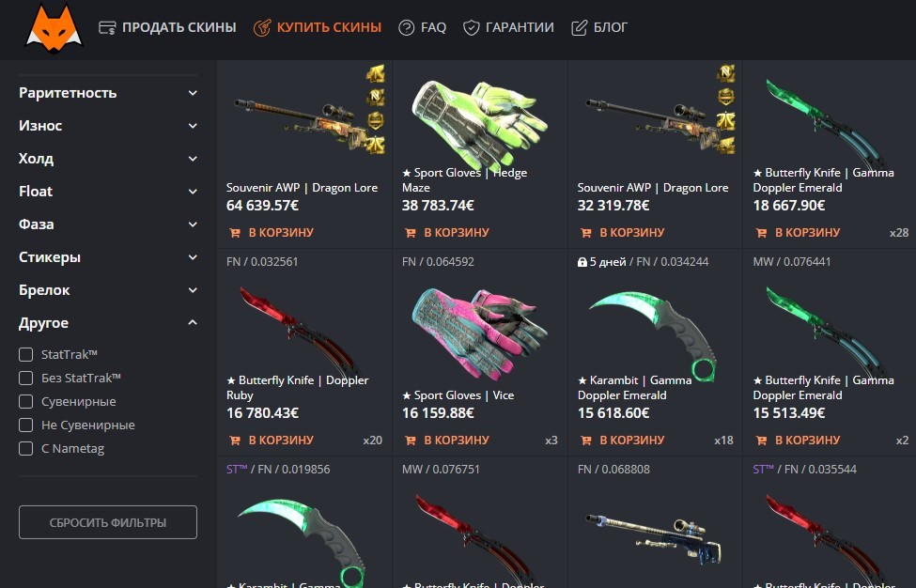916x588 pixels.
Task: Enable the StatTrak™ checkbox
Action: tap(25, 354)
